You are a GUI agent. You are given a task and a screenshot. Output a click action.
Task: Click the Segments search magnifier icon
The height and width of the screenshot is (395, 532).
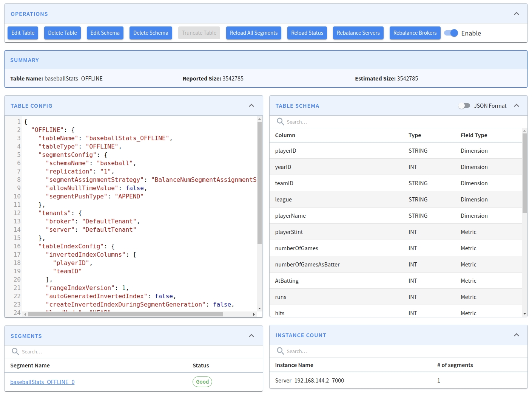(15, 352)
